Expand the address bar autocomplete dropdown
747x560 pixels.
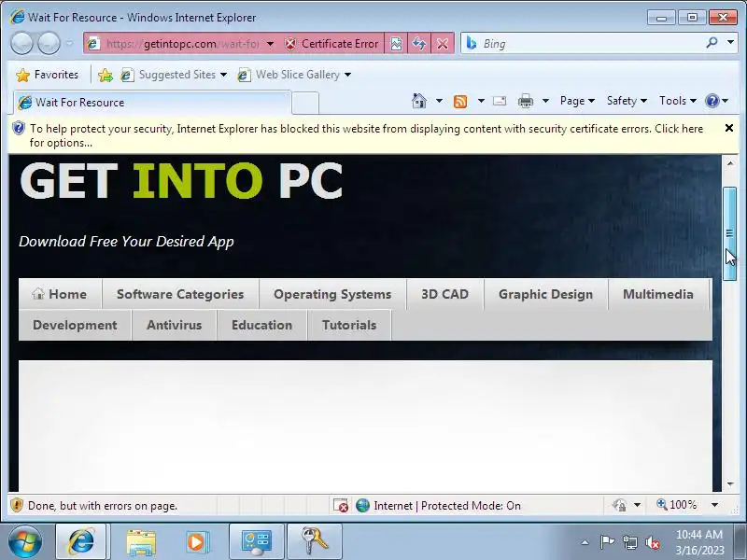click(x=270, y=44)
